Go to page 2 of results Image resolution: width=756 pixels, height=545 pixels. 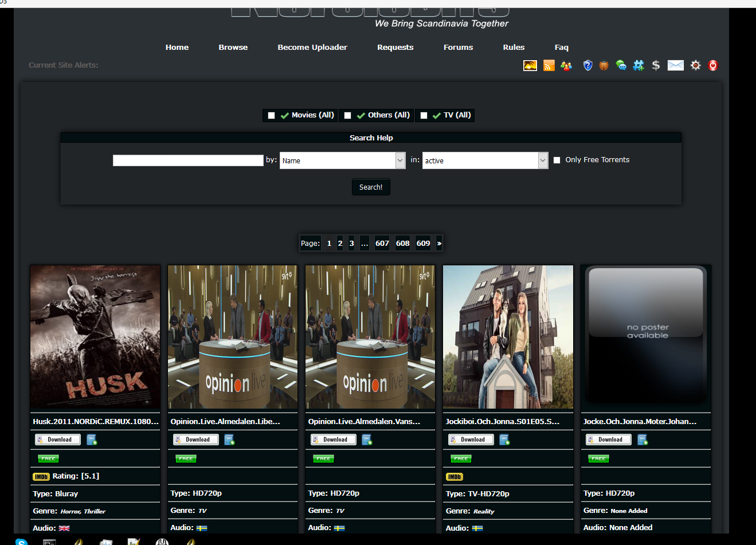pos(340,244)
